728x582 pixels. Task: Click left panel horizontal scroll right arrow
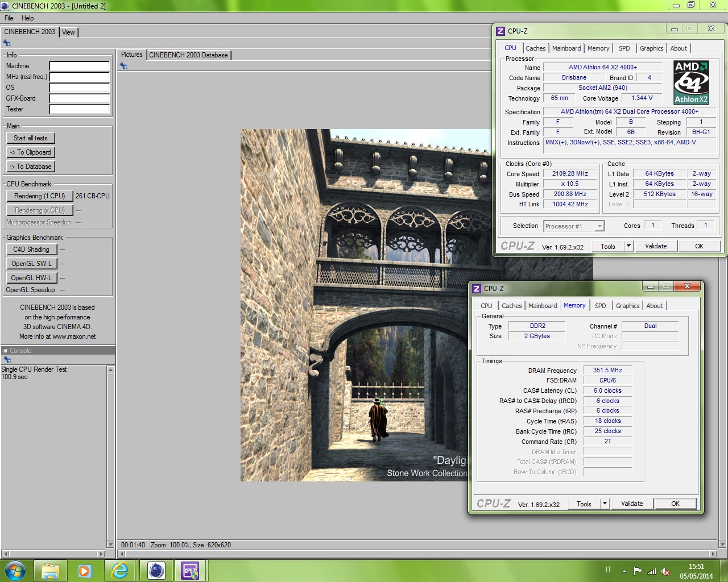tap(101, 554)
